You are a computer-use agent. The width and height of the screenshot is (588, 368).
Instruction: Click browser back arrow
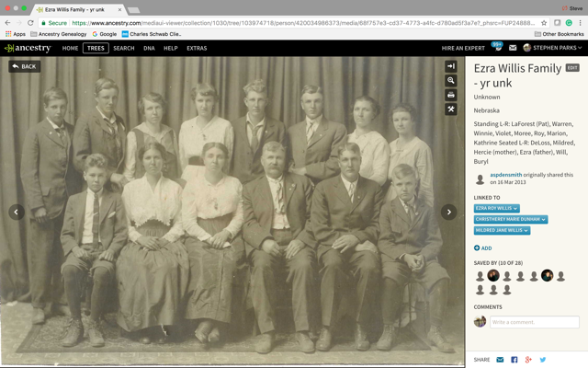7,23
